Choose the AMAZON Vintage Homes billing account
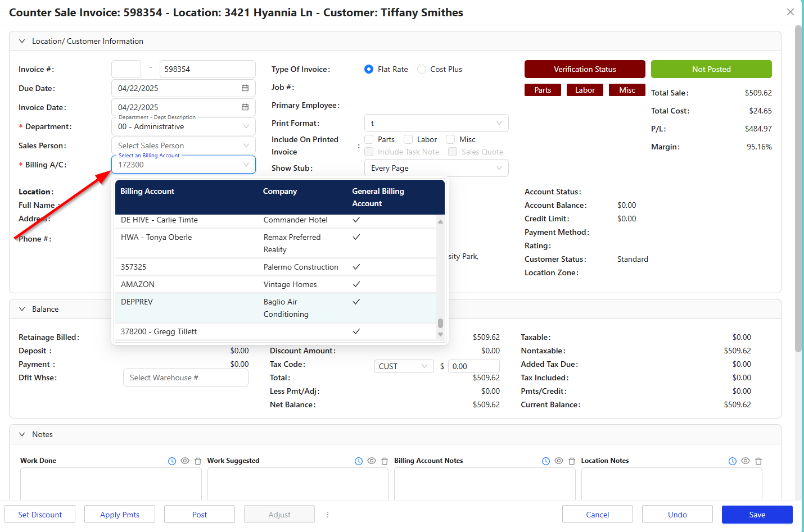Image resolution: width=804 pixels, height=532 pixels. tap(275, 284)
